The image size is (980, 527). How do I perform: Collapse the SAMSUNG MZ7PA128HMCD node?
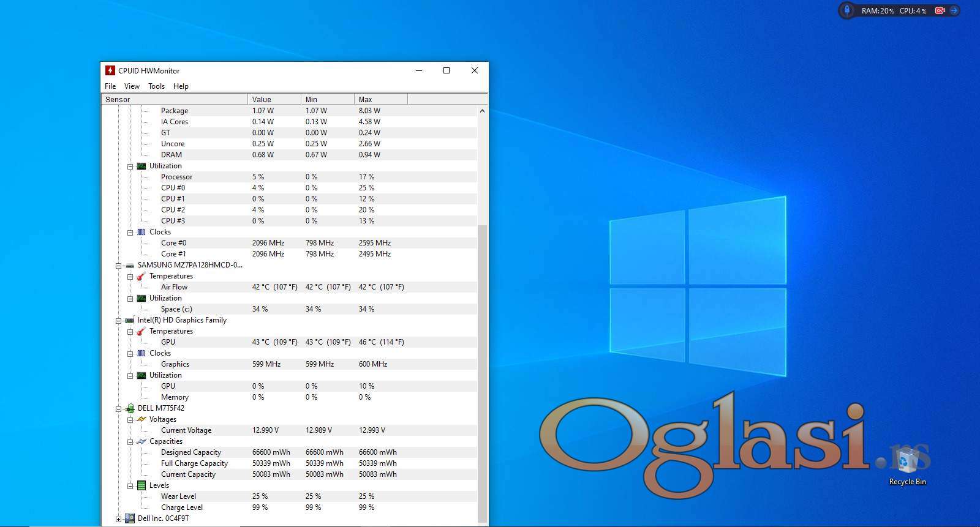(118, 266)
